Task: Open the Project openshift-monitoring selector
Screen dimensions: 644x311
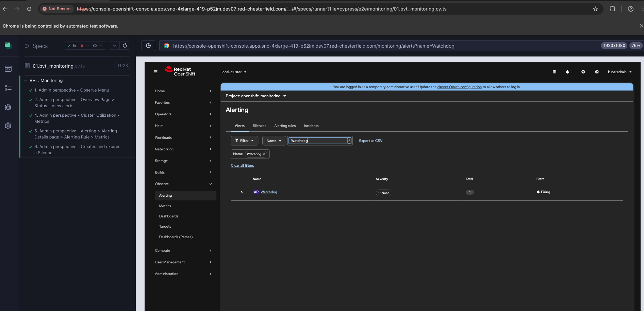Action: click(x=256, y=96)
